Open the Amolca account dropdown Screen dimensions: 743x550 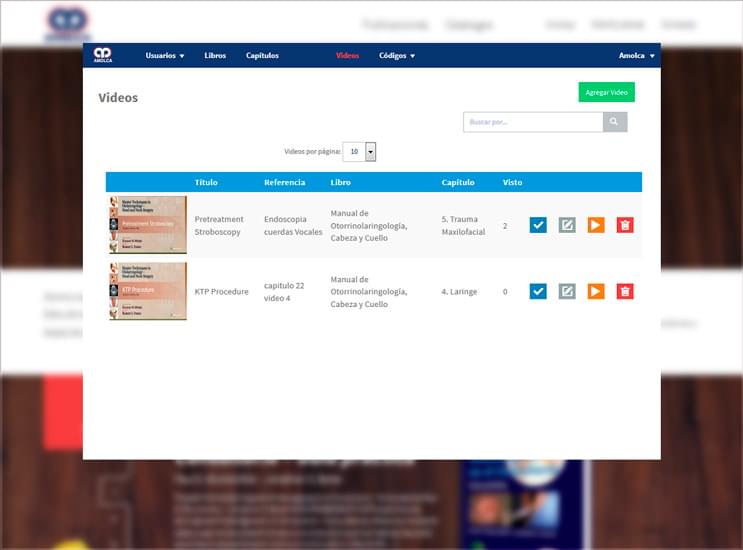tap(637, 56)
